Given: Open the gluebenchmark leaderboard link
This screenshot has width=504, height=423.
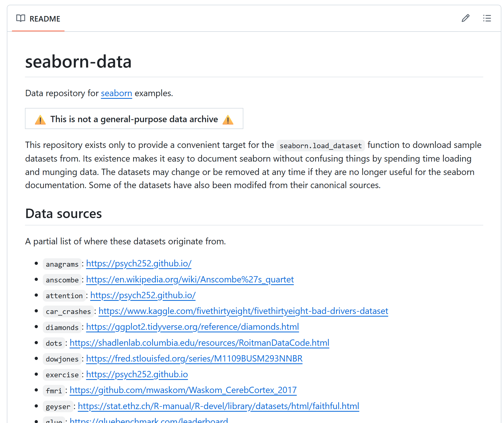Looking at the screenshot, I should 149,420.
